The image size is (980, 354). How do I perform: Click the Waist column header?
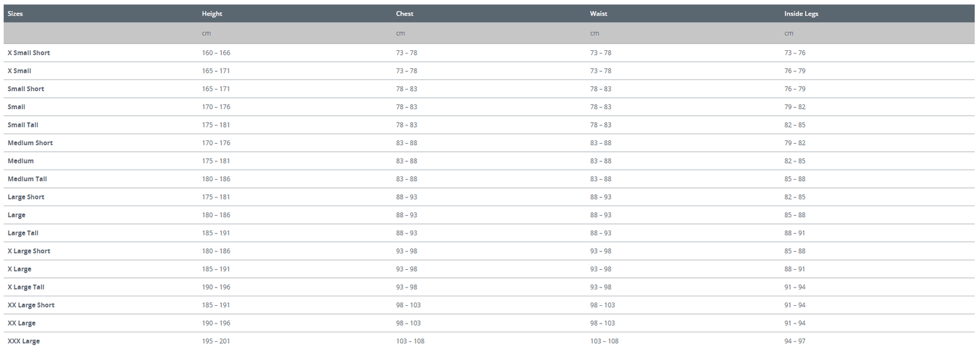[599, 14]
